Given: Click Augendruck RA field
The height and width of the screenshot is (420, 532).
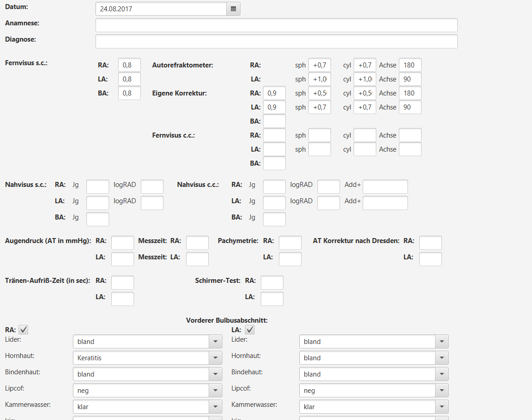Looking at the screenshot, I should click(123, 243).
